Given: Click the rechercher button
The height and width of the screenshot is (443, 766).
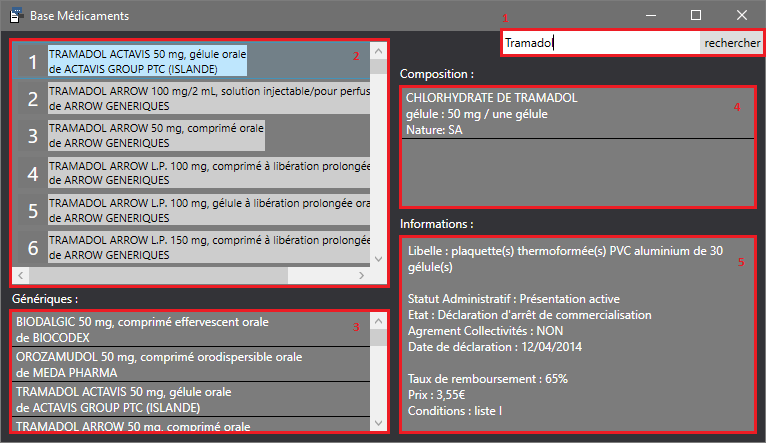Looking at the screenshot, I should pyautogui.click(x=732, y=43).
